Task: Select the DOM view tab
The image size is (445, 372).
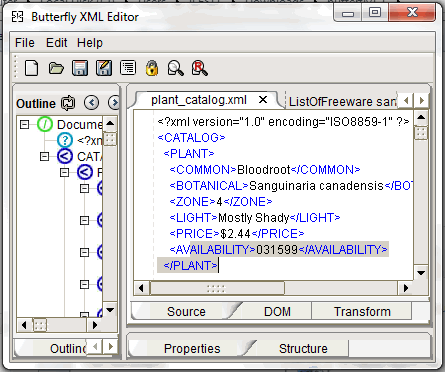Action: click(277, 311)
